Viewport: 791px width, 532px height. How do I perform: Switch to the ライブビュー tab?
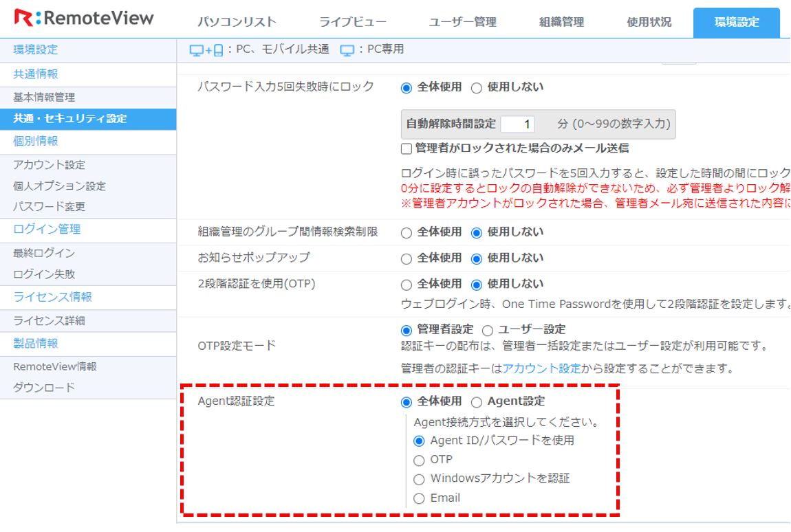point(353,22)
